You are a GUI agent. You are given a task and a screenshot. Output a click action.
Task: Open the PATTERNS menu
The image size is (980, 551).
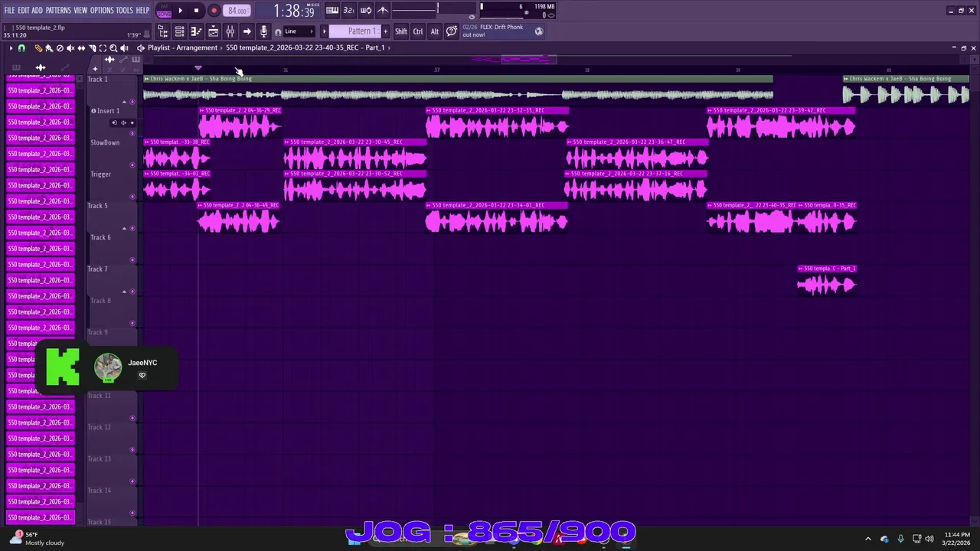58,10
